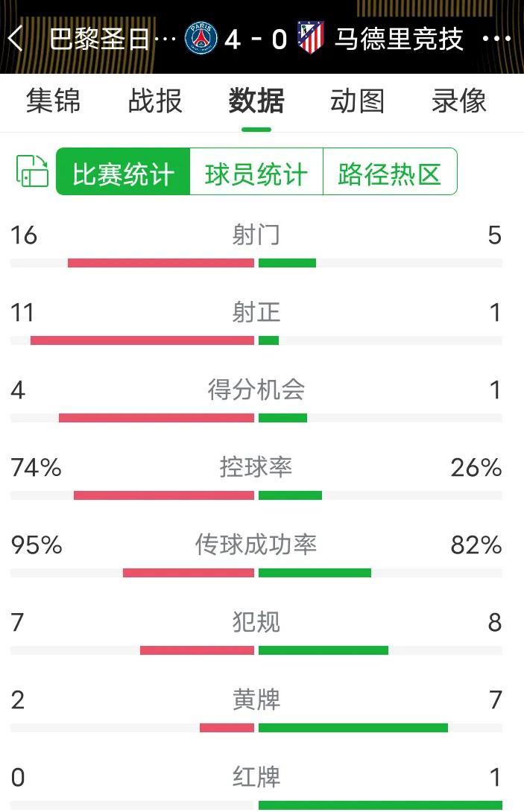524x812 pixels.
Task: Click the red 射门 shots bar
Action: coord(161,263)
